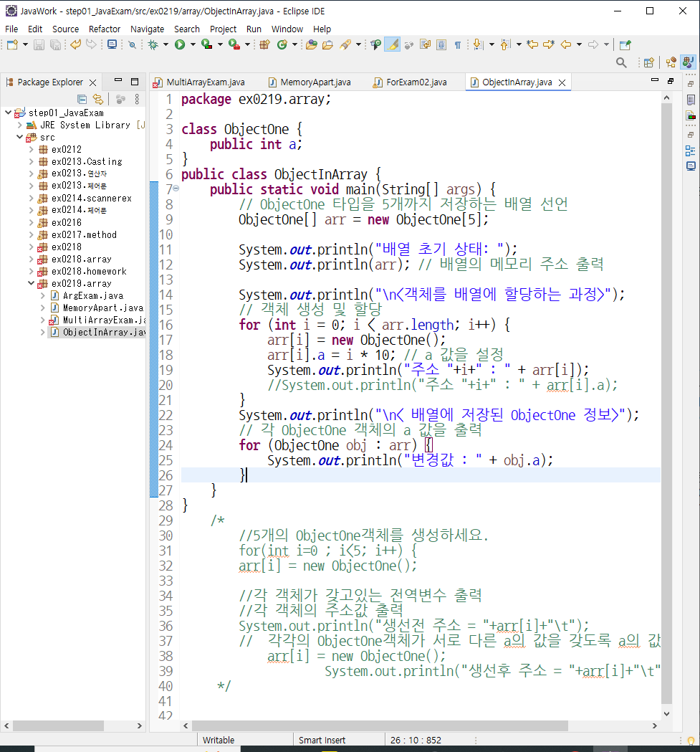
Task: Click the Coverage run icon
Action: click(206, 44)
